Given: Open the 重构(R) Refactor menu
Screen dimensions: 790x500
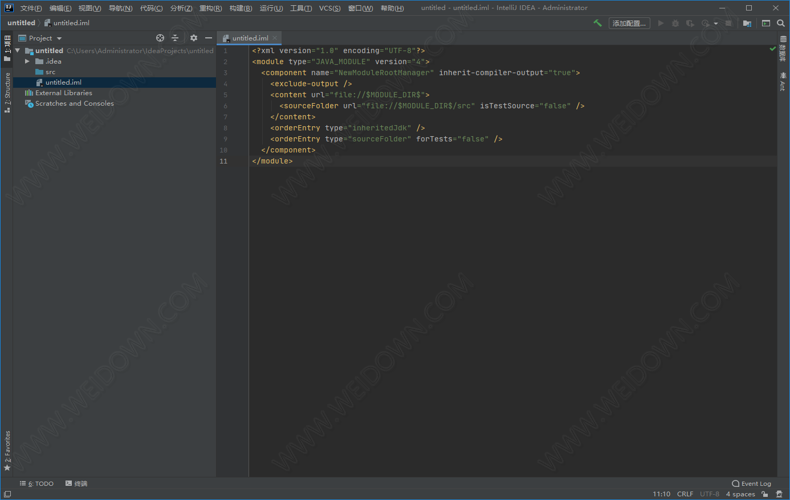Looking at the screenshot, I should click(x=211, y=8).
